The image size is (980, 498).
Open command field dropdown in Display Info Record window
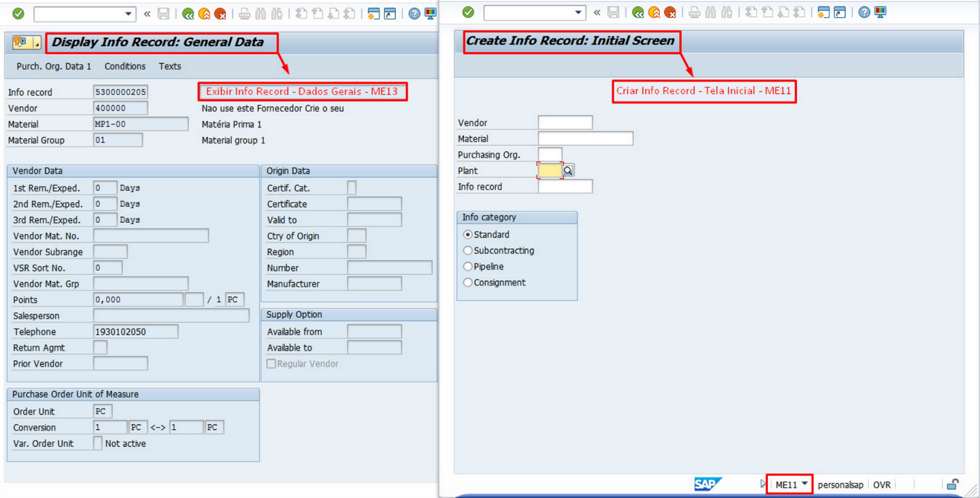click(128, 14)
